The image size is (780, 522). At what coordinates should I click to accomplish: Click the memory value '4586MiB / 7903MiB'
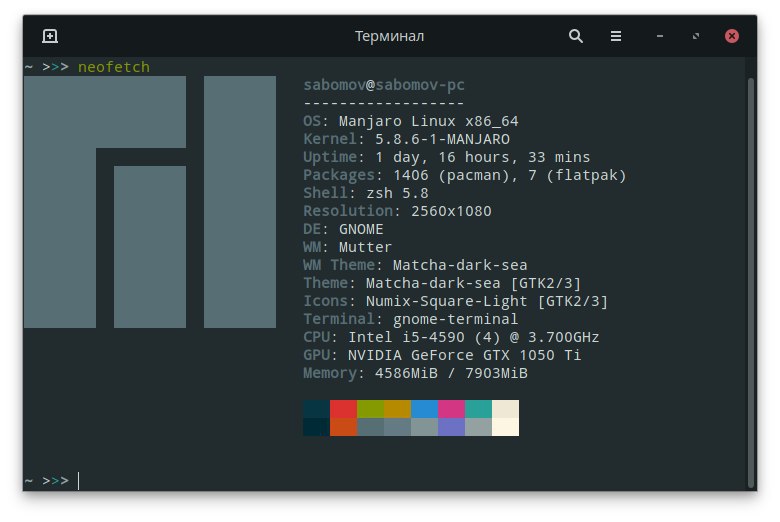coord(451,373)
